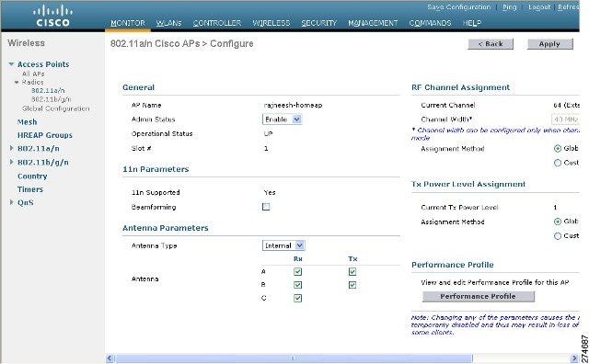Select Custom Tx power assignment method

[x=558, y=236]
